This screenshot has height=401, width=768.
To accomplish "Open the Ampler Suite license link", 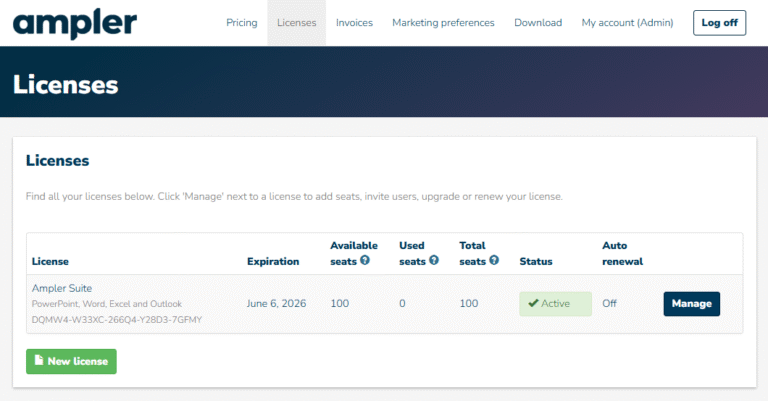I will click(x=62, y=288).
